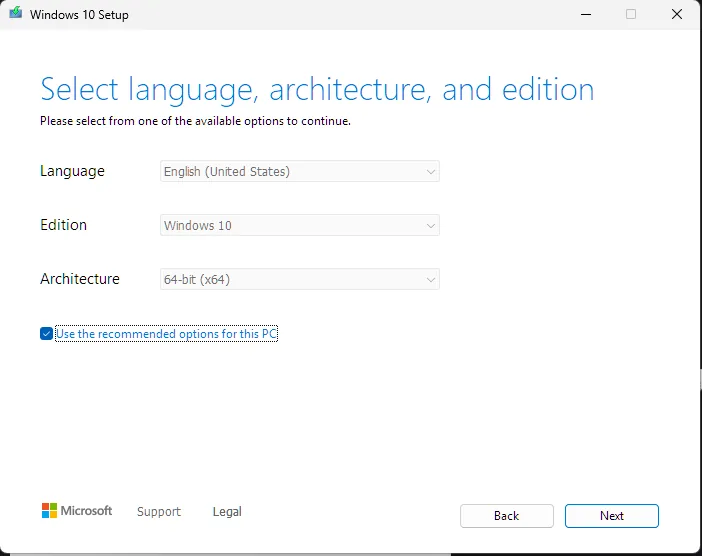The image size is (702, 556).
Task: Minimize the Windows 10 Setup window
Action: 586,14
